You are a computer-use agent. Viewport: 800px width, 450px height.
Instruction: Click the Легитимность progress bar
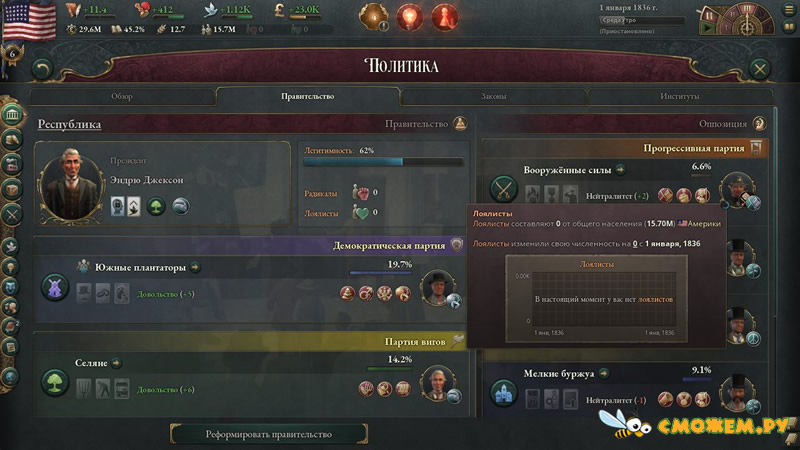[383, 161]
